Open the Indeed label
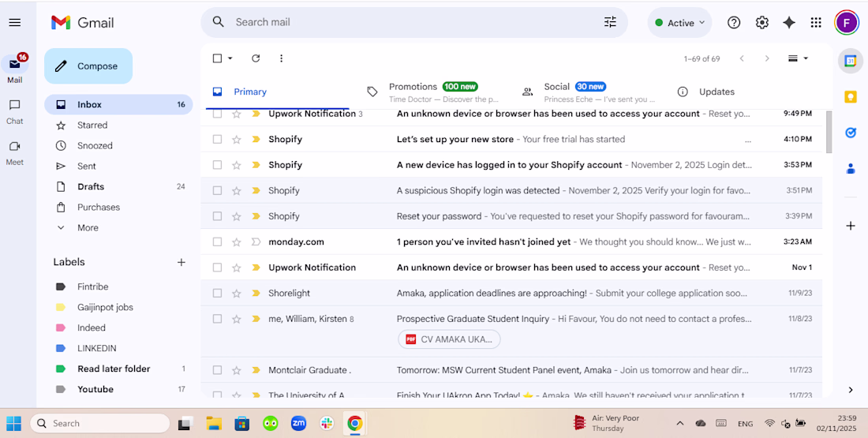 coord(92,328)
